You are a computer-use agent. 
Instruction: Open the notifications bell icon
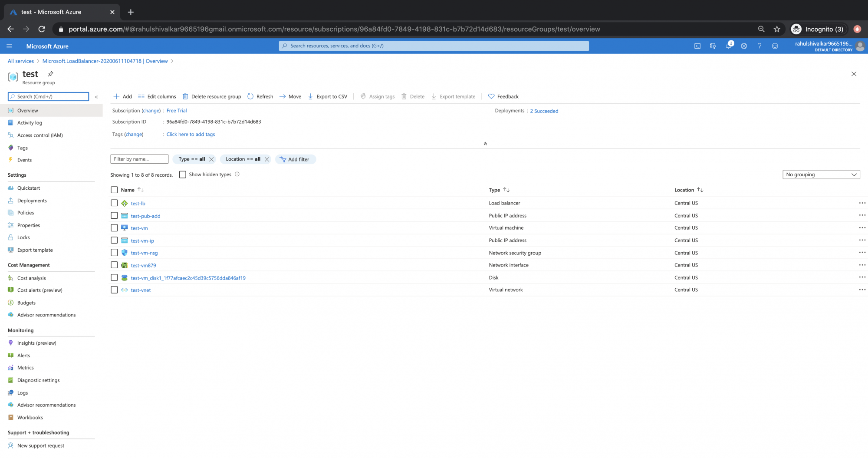[x=728, y=46]
